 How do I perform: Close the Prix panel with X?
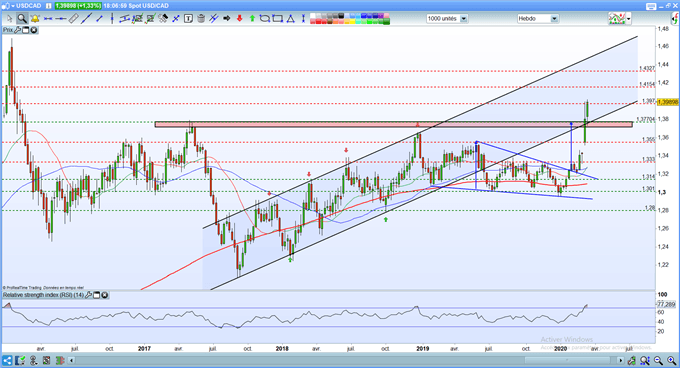[33, 30]
